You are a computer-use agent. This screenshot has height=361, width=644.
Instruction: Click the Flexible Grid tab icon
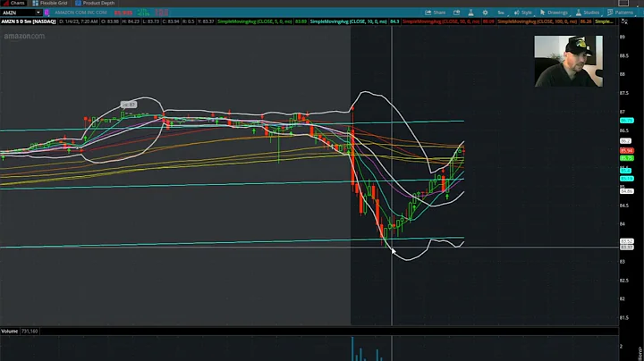35,3
